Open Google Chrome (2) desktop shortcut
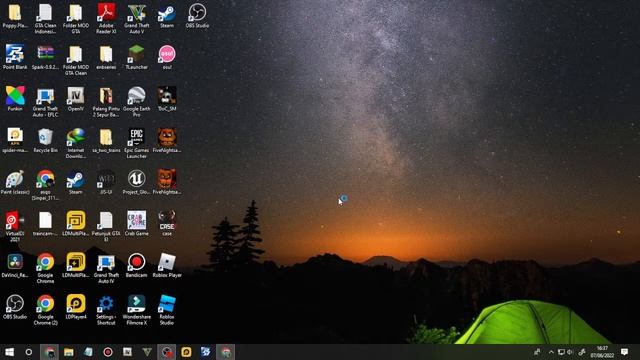 coord(45,310)
